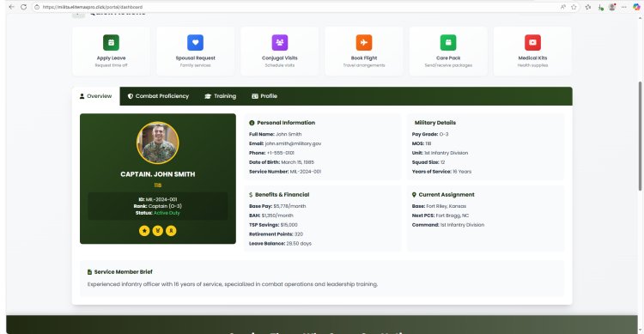The width and height of the screenshot is (644, 334).
Task: Click the browser address bar URL
Action: click(x=93, y=7)
